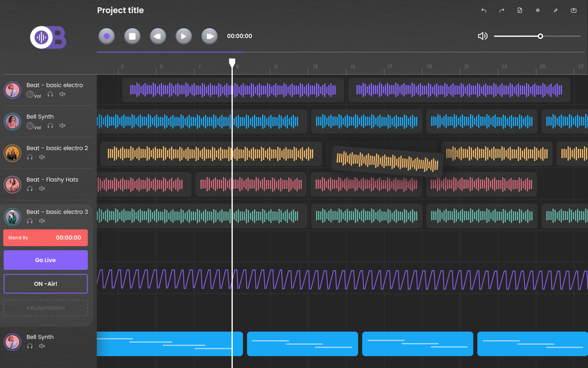Toggle mute on Beat - basic electro 3
The width and height of the screenshot is (588, 368).
click(x=42, y=221)
